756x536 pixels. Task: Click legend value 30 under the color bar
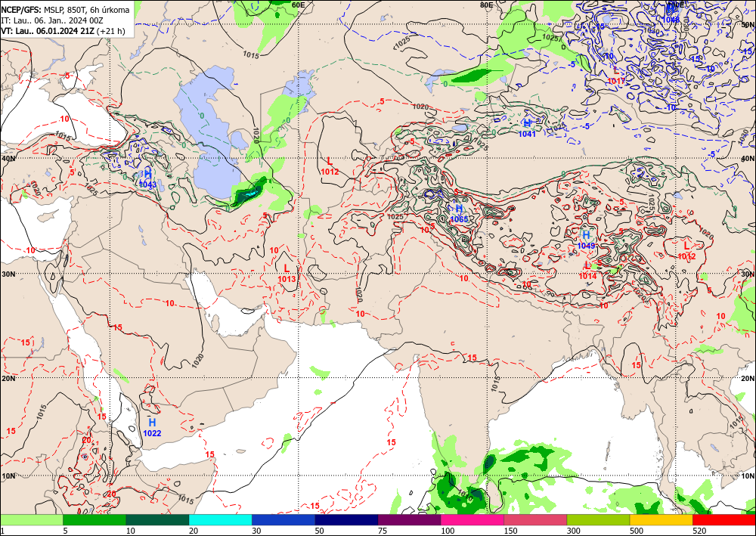tap(257, 531)
